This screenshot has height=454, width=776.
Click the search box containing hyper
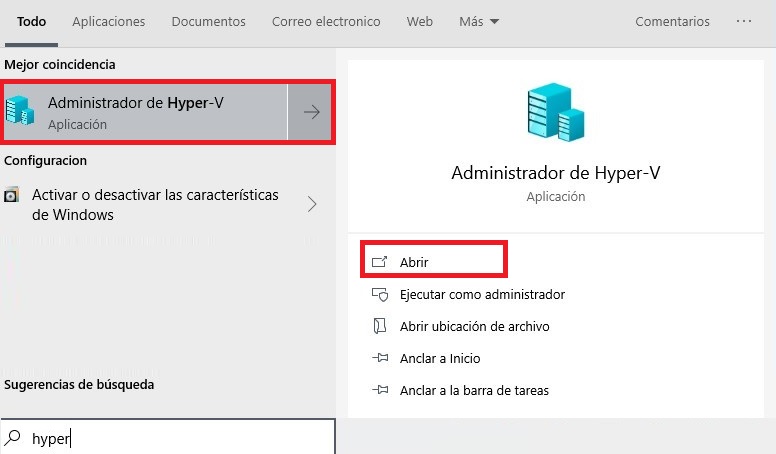[168, 438]
